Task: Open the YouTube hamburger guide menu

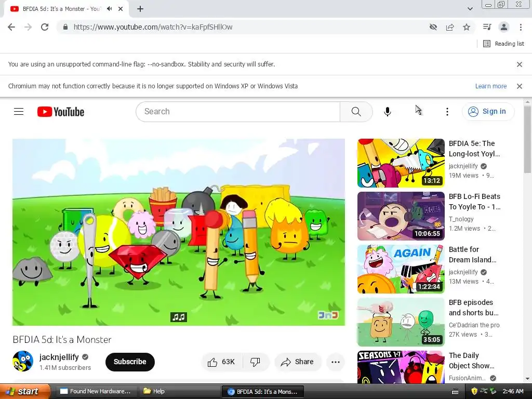Action: (x=19, y=112)
